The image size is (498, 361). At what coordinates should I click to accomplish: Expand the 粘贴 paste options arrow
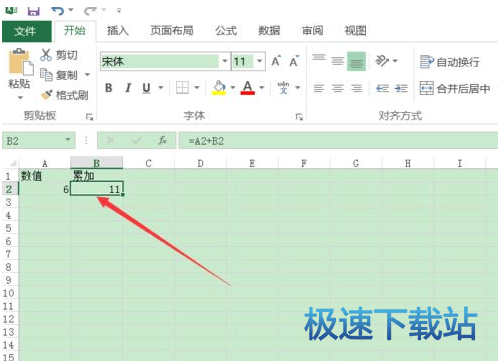[20, 98]
